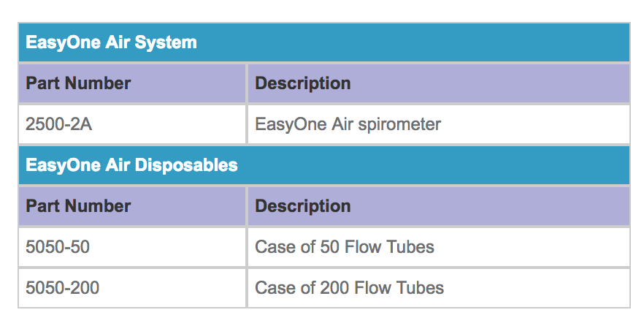Image resolution: width=644 pixels, height=326 pixels.
Task: Select the Description header under EasyOne Air Disposables
Action: click(x=439, y=206)
